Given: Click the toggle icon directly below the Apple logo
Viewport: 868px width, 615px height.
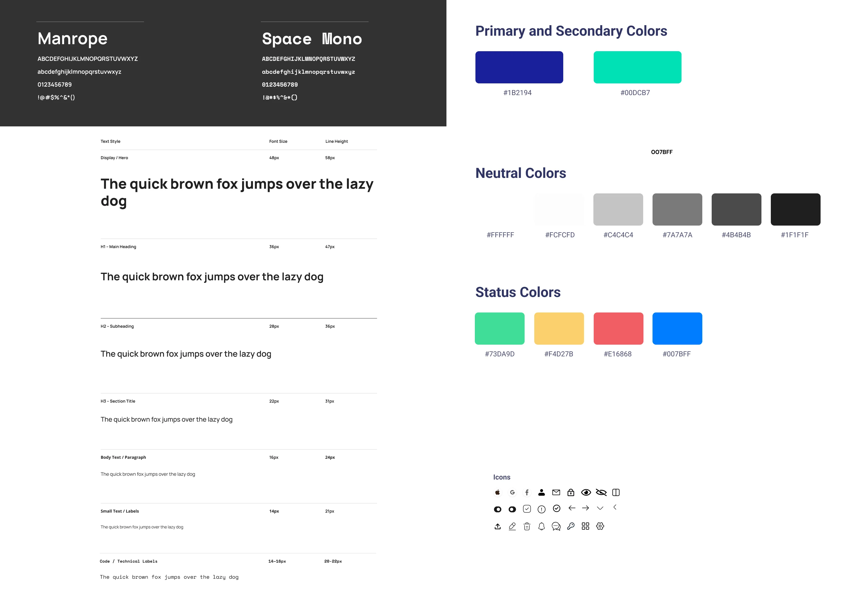Looking at the screenshot, I should coord(497,509).
